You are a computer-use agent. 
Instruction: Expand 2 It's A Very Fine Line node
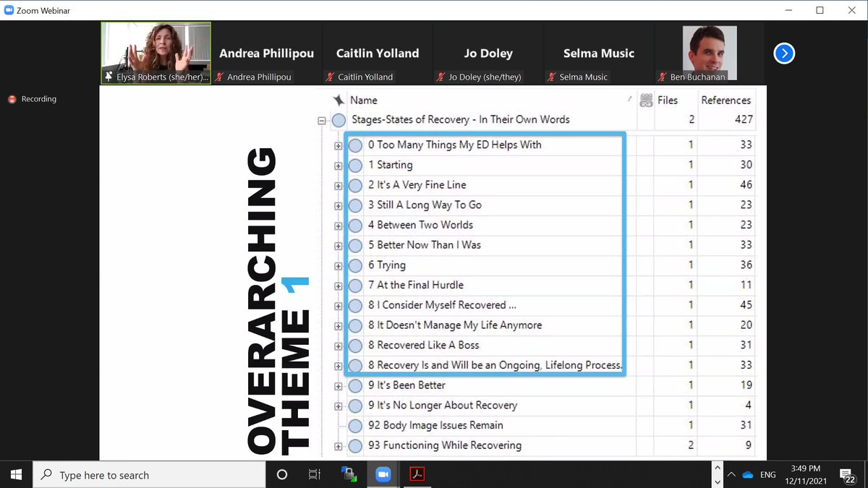pyautogui.click(x=338, y=186)
